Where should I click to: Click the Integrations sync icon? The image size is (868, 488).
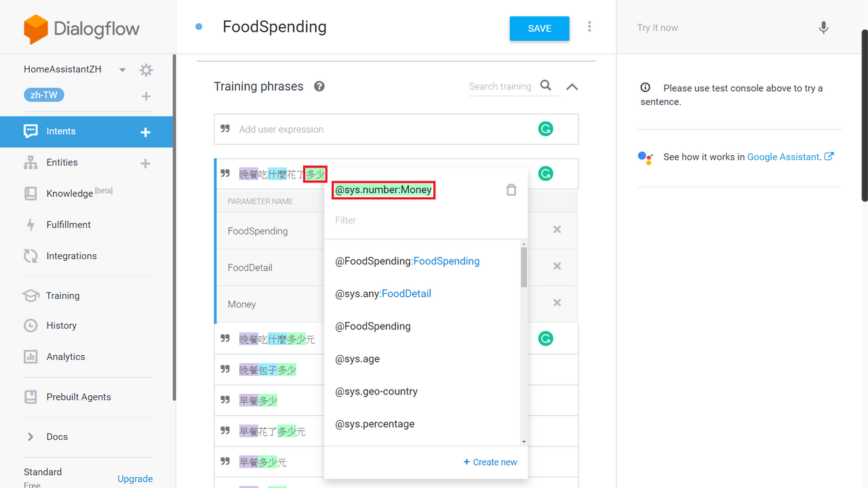31,256
